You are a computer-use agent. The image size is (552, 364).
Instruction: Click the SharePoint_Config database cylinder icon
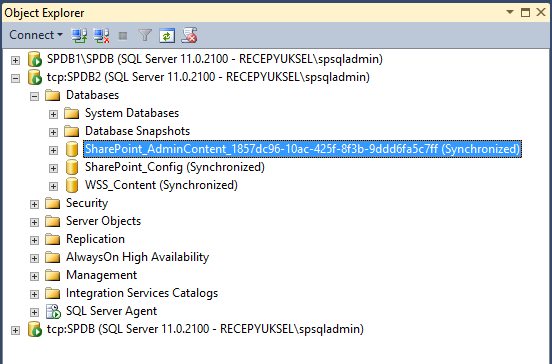[x=72, y=167]
